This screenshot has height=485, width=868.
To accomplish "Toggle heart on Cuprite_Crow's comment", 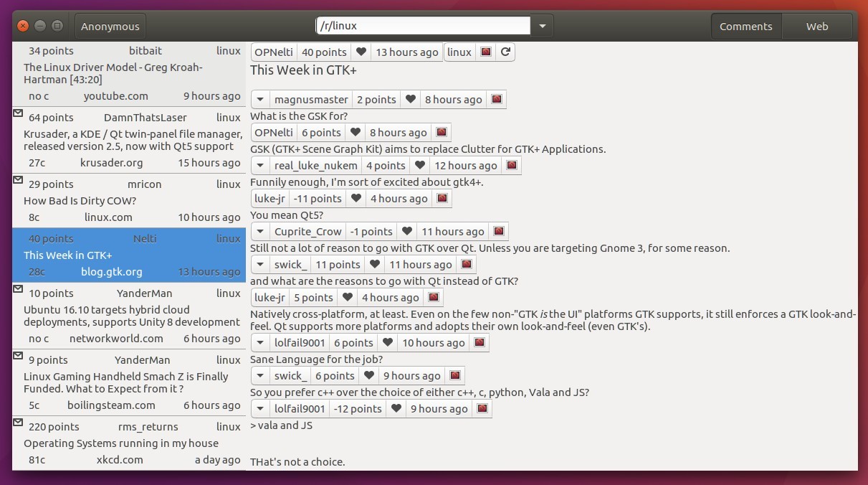I will (407, 232).
